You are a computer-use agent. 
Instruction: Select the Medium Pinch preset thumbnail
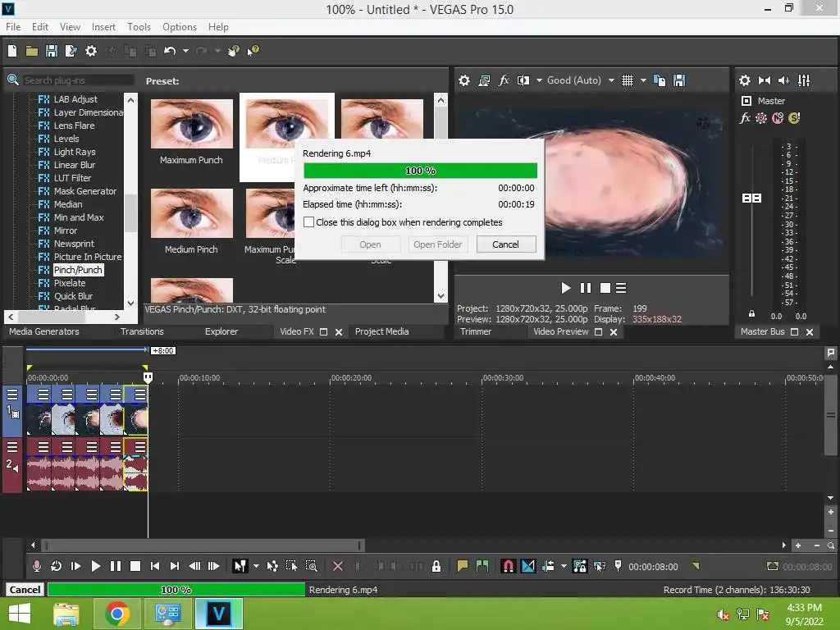click(x=192, y=213)
